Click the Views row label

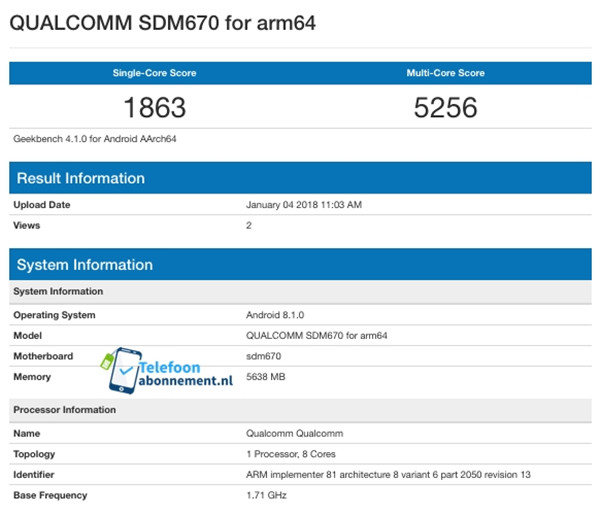click(27, 225)
